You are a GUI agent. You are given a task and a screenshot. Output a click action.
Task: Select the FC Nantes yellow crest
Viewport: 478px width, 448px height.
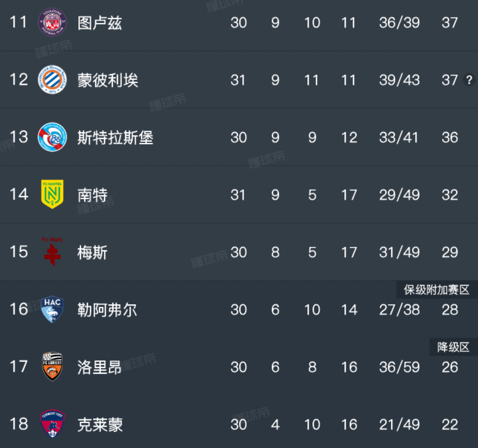[x=52, y=194]
